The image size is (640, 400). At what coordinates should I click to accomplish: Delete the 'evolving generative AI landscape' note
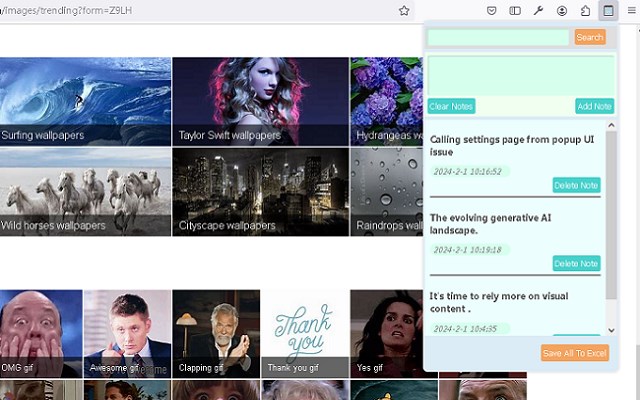click(x=576, y=264)
